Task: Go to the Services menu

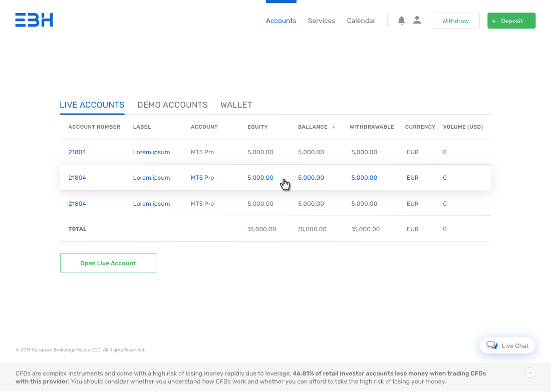Action: 321,21
